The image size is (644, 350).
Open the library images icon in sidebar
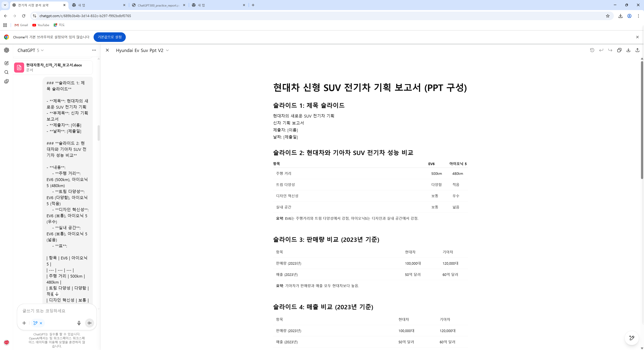coord(7,81)
